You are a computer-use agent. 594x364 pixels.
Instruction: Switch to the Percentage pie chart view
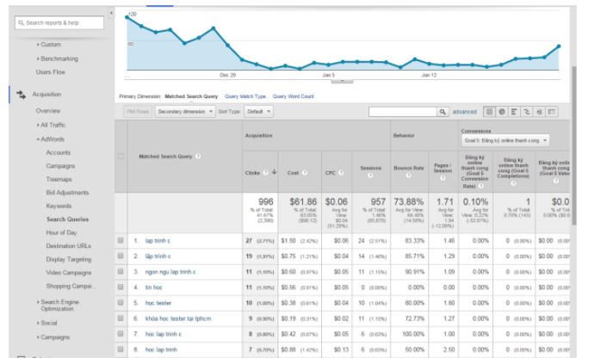pyautogui.click(x=502, y=112)
